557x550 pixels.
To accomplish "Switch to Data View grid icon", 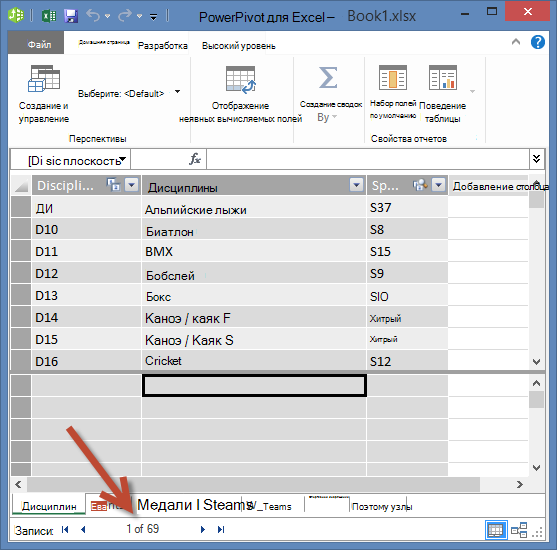I will (x=496, y=530).
